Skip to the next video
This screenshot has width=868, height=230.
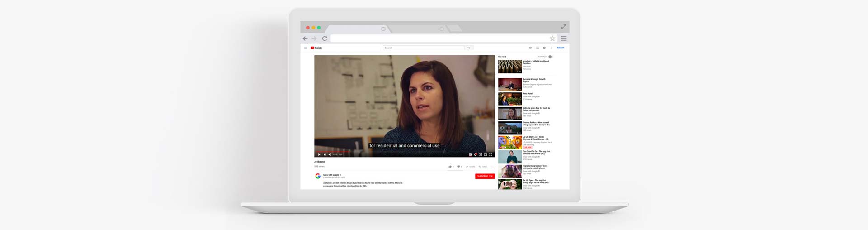point(325,155)
